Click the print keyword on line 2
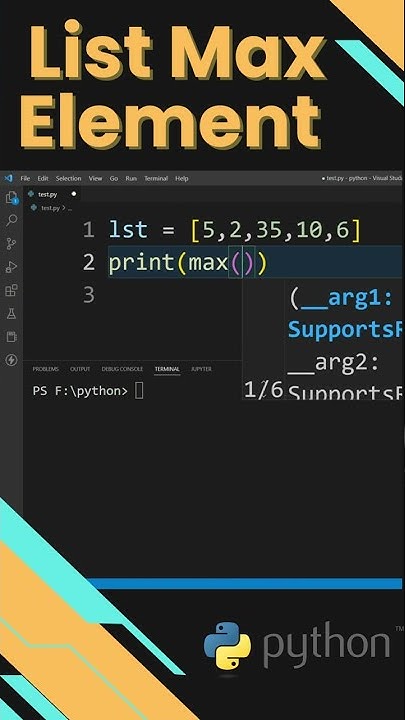Screen dimensions: 405x720 (x=141, y=264)
